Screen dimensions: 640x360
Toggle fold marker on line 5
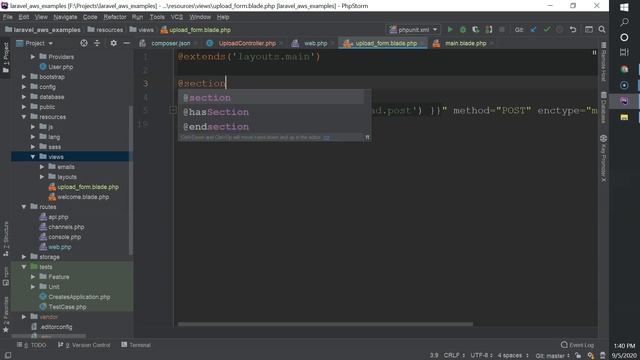173,110
